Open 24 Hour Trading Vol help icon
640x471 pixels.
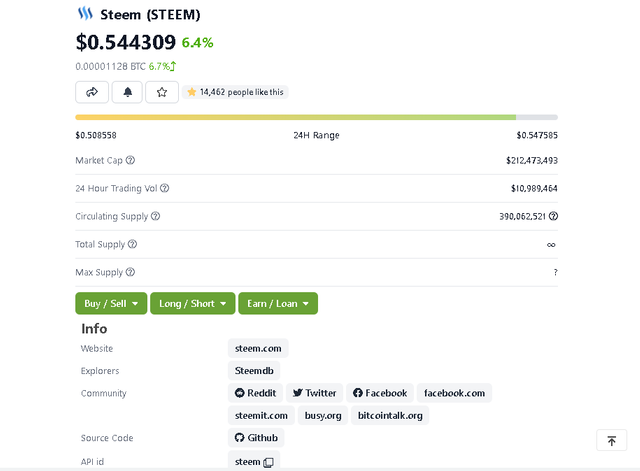(x=164, y=188)
